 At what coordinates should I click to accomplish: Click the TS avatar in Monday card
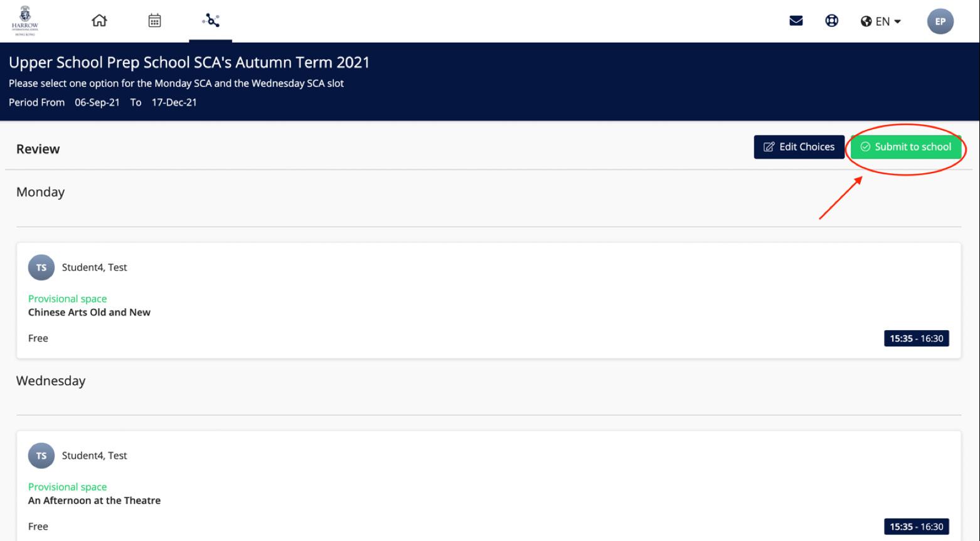(x=41, y=267)
